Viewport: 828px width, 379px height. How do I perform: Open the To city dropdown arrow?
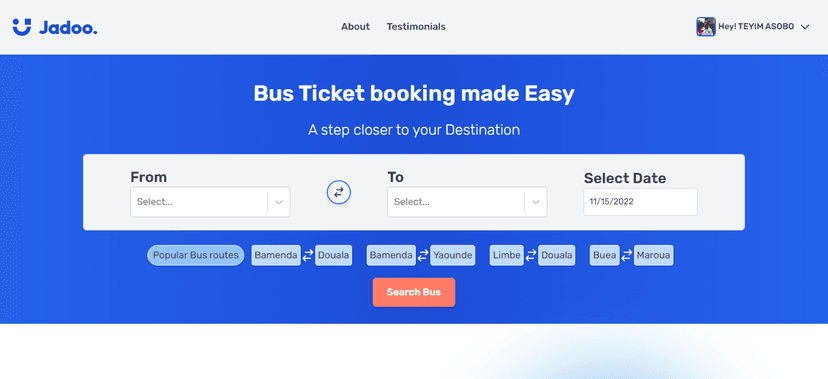pos(536,202)
